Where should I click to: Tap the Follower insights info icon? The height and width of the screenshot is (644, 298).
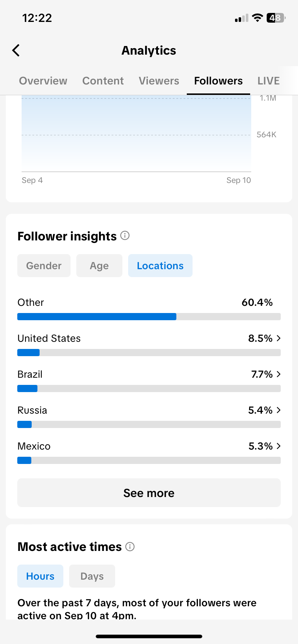click(125, 236)
